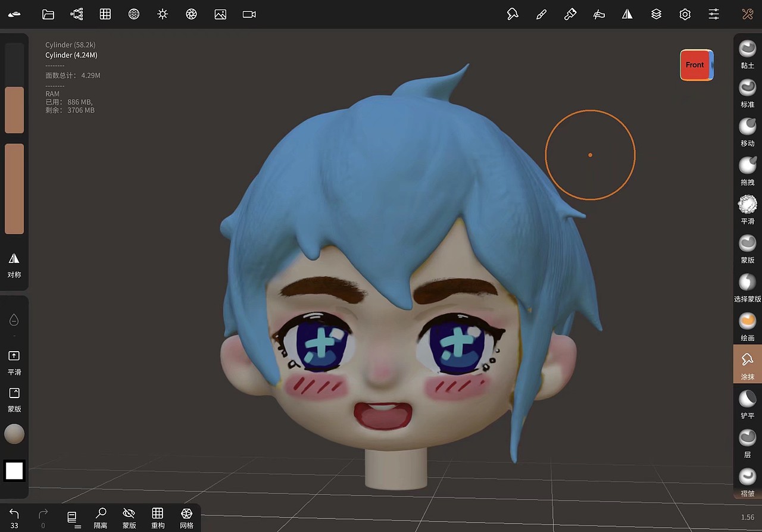
Task: Toggle the 隔离 isolate button
Action: [101, 518]
